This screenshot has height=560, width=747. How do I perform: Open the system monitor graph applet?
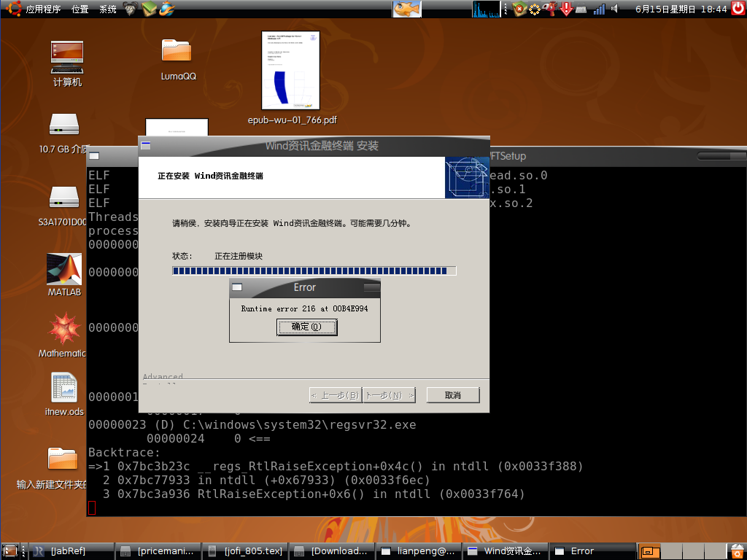pos(486,9)
